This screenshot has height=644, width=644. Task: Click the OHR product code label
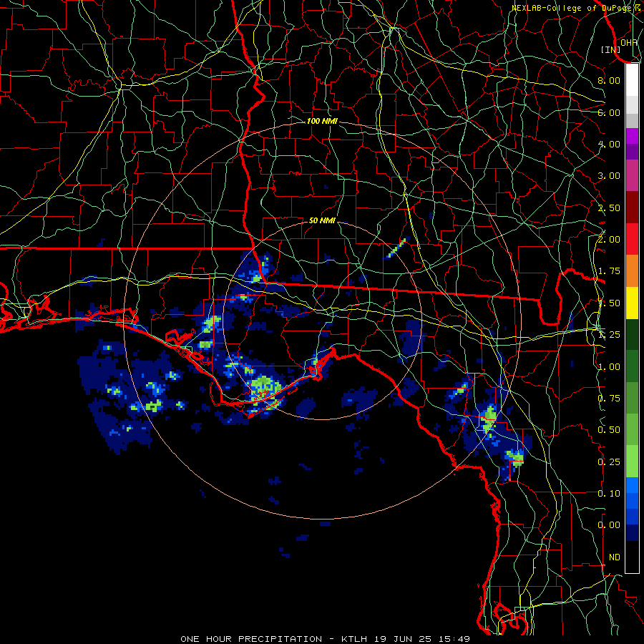click(x=629, y=42)
